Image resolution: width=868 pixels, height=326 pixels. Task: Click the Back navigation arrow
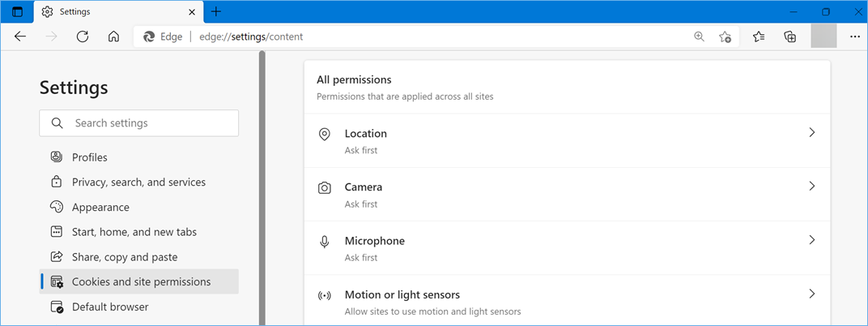point(20,36)
